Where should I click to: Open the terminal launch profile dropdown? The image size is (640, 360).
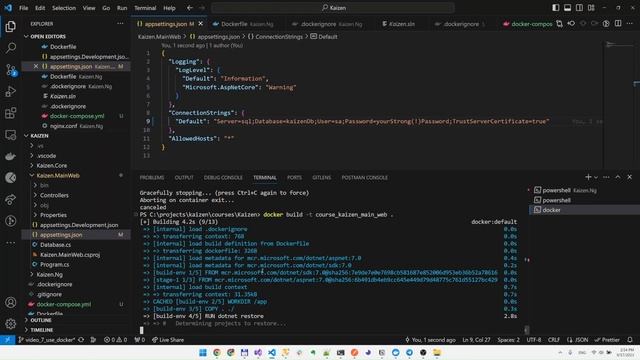coord(596,178)
